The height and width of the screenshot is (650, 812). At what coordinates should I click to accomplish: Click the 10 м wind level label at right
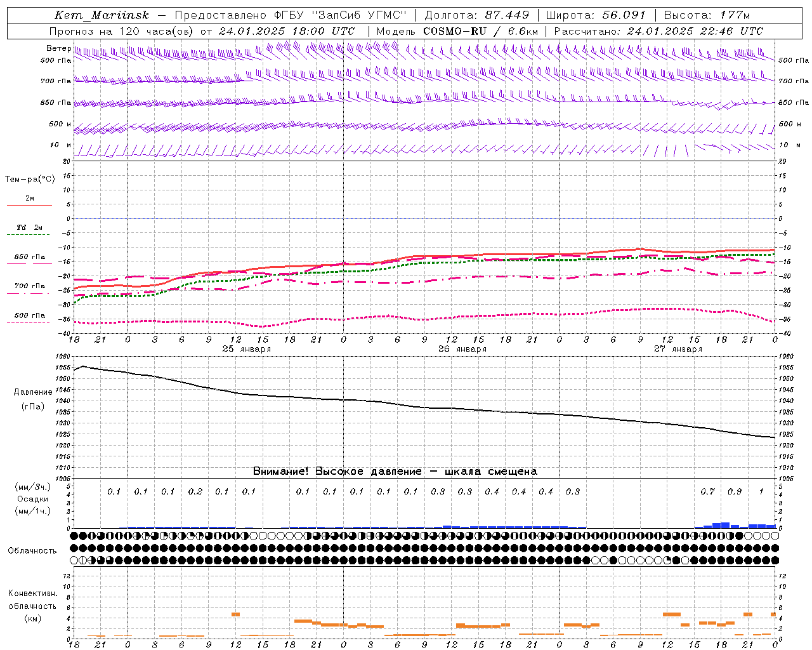(790, 145)
